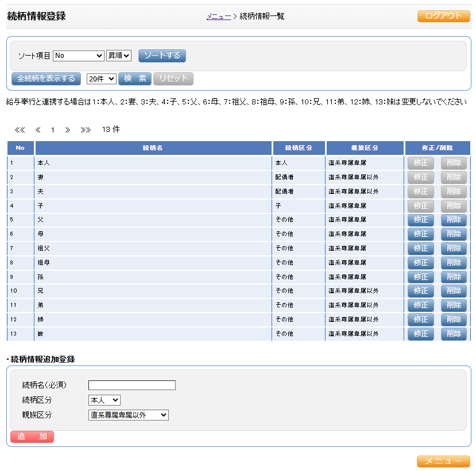Open the 続柄区分 dropdown in add form
This screenshot has width=476, height=471.
tap(104, 400)
